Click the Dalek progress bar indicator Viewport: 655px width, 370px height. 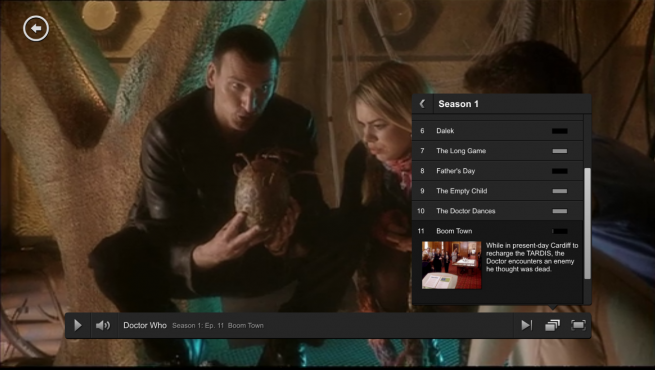coord(559,131)
